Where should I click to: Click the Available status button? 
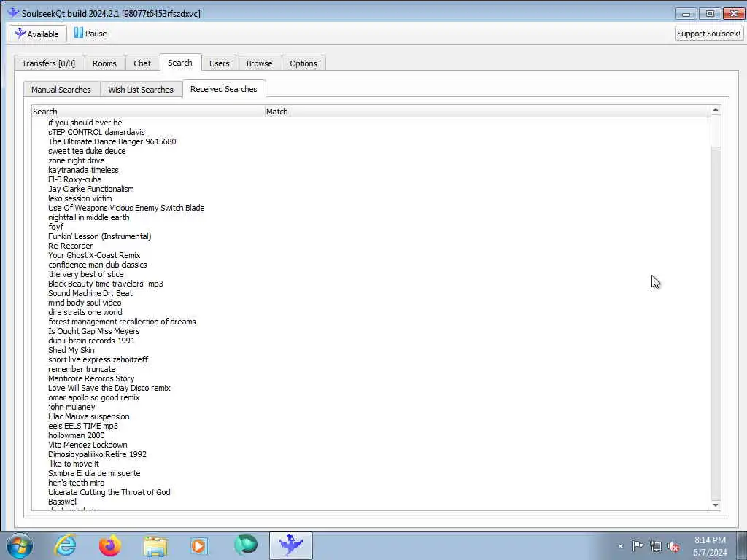pyautogui.click(x=38, y=34)
